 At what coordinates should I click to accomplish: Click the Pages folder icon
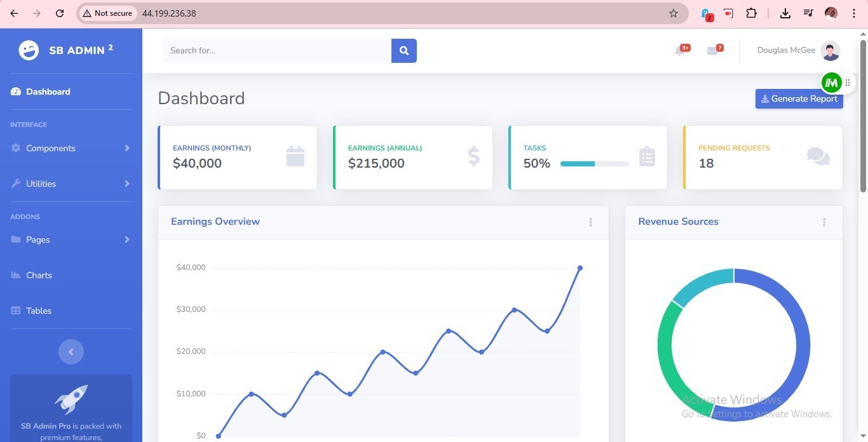(16, 239)
